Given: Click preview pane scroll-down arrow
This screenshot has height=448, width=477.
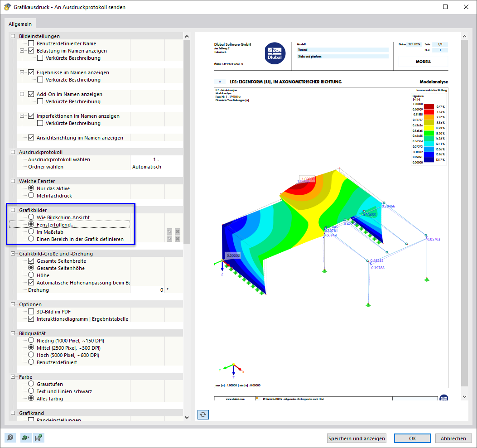Looking at the screenshot, I should coord(464,397).
